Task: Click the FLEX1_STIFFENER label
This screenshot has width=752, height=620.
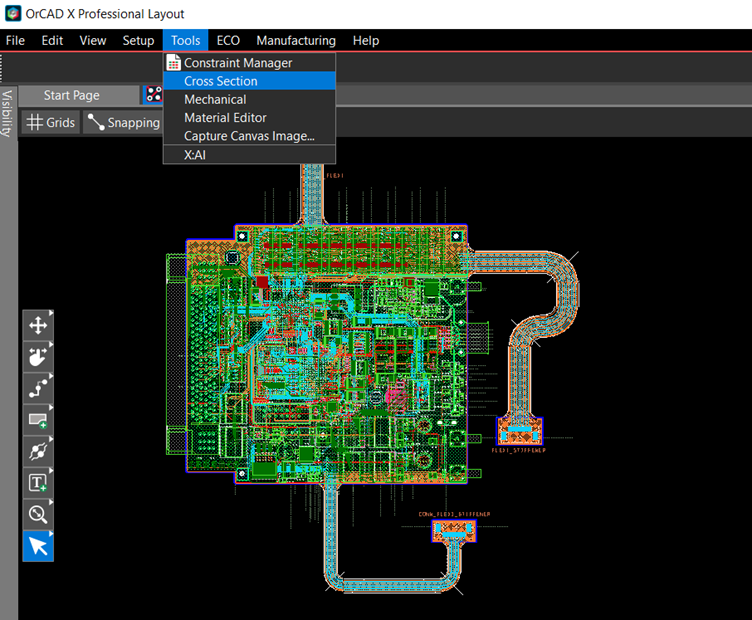Action: tap(518, 450)
